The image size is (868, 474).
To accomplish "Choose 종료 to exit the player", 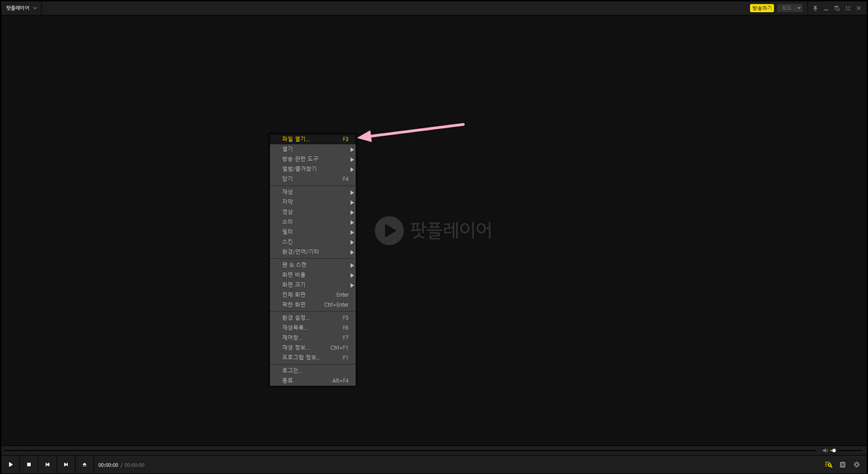I will tap(312, 381).
